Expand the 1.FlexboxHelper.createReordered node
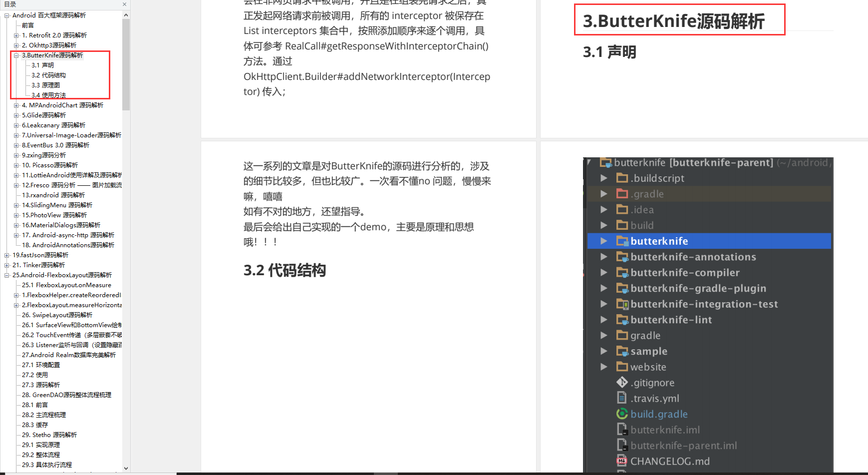The image size is (868, 475). coord(16,295)
